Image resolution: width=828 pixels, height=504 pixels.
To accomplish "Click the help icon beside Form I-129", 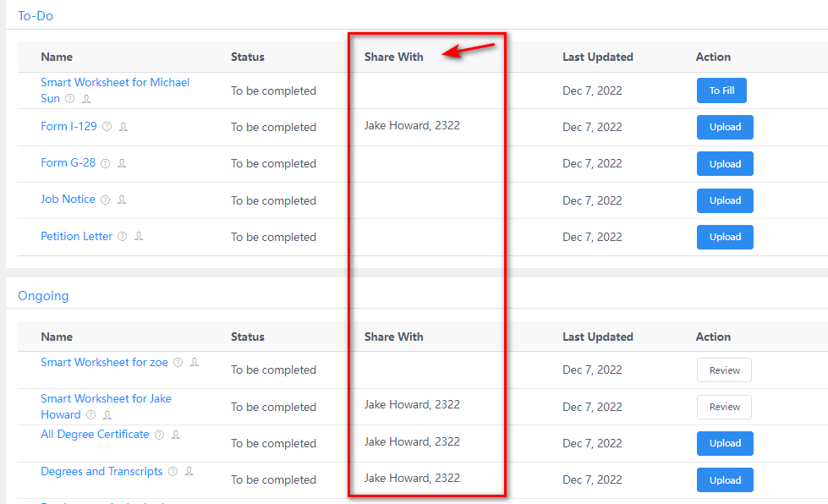I will pyautogui.click(x=107, y=127).
